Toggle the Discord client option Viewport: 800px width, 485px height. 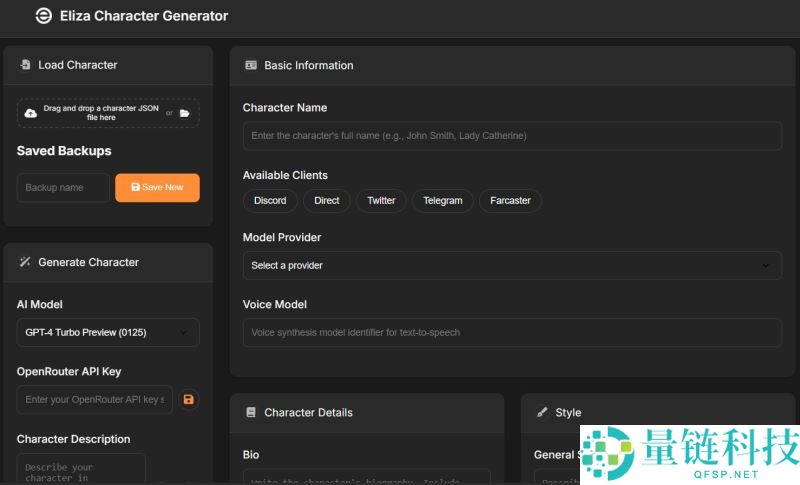coord(270,201)
